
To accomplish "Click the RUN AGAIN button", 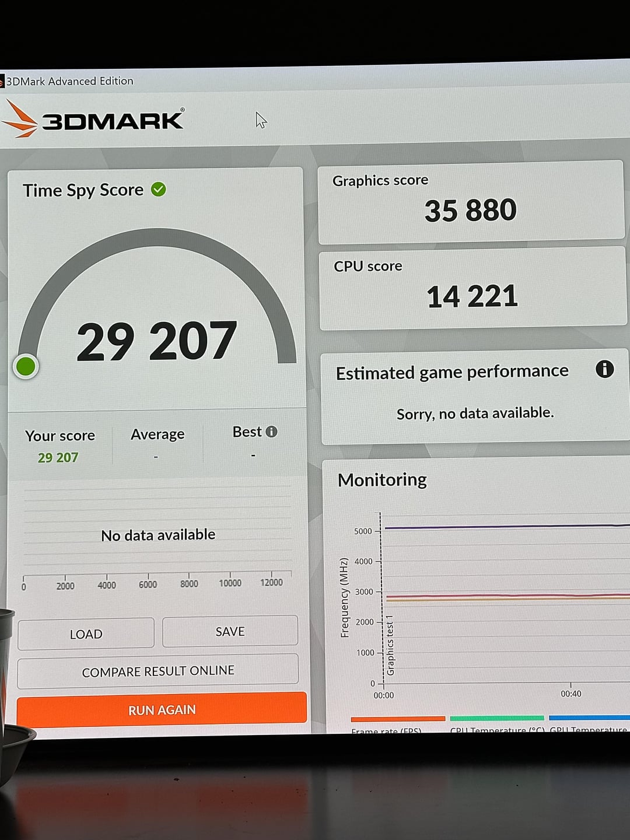I will pyautogui.click(x=162, y=709).
